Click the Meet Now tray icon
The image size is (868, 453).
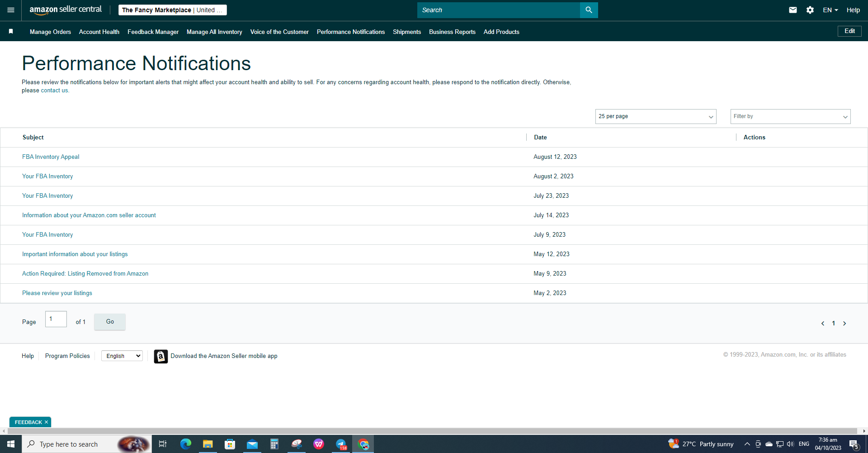pyautogui.click(x=758, y=444)
